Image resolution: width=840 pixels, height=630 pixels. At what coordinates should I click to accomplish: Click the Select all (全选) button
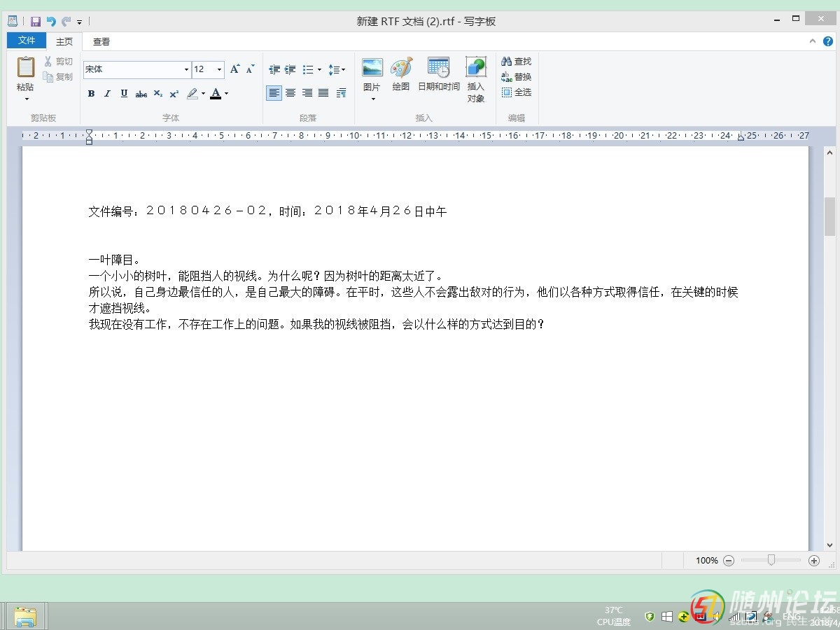click(517, 92)
